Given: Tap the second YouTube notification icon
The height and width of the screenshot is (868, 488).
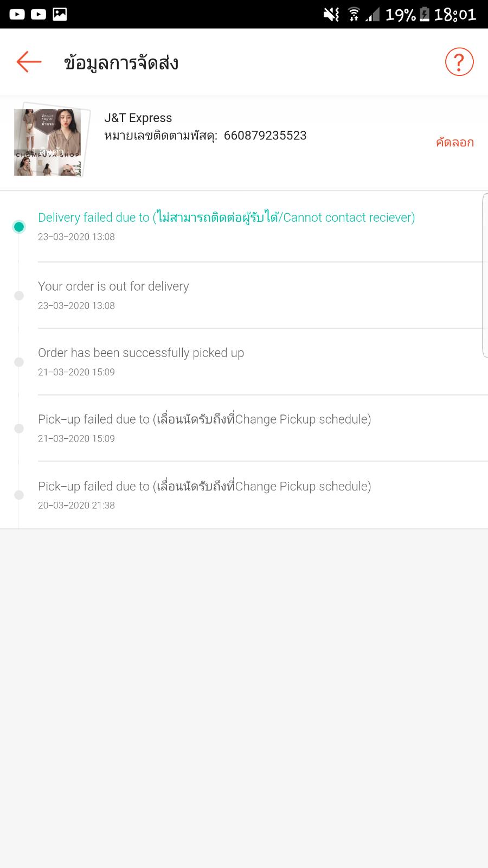Looking at the screenshot, I should pyautogui.click(x=38, y=14).
